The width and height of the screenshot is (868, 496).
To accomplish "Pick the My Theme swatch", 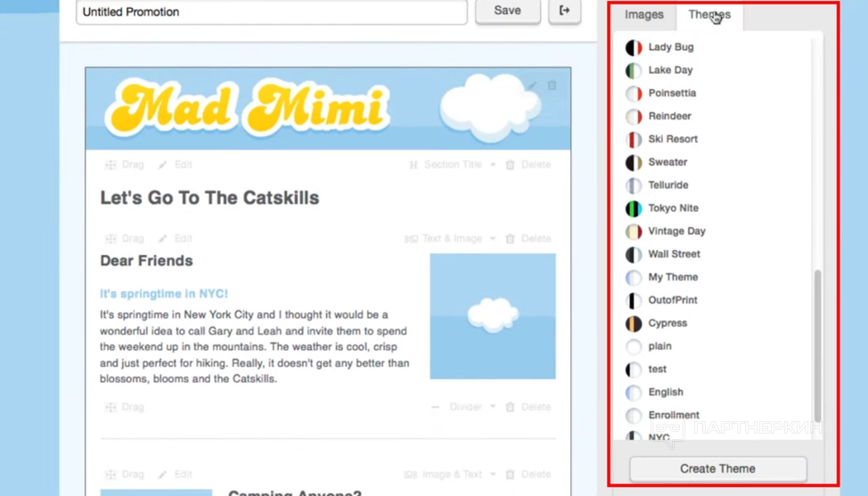I will [x=634, y=278].
